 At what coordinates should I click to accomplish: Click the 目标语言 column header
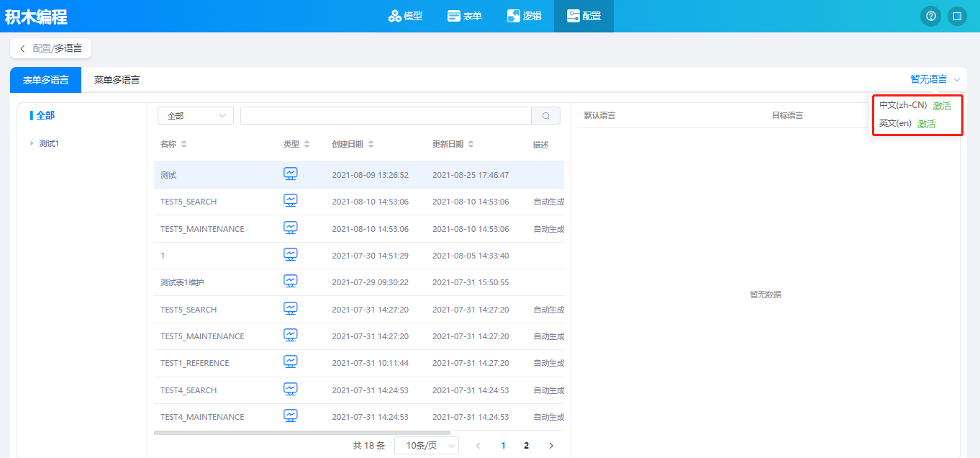pos(788,115)
